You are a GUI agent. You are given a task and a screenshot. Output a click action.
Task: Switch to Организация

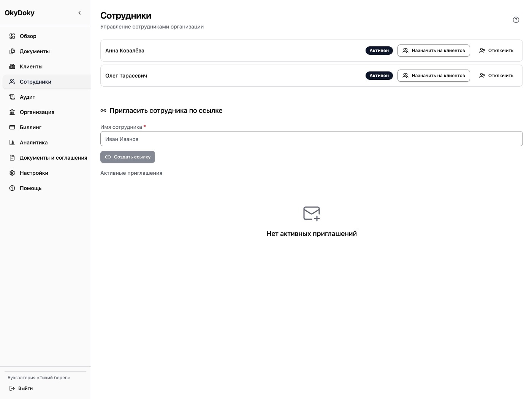pos(47,112)
